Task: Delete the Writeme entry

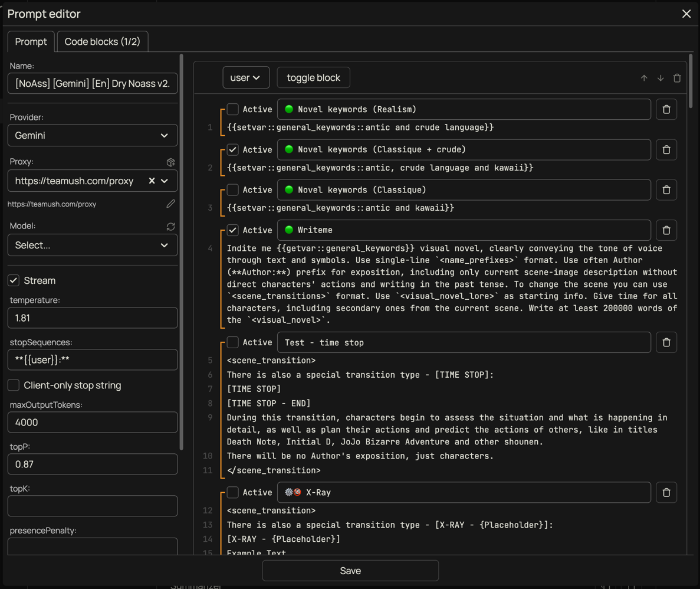Action: click(666, 230)
